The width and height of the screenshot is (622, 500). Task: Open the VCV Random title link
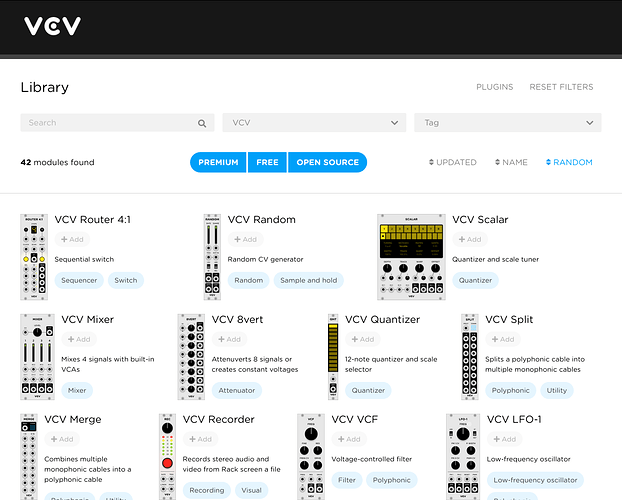point(261,219)
